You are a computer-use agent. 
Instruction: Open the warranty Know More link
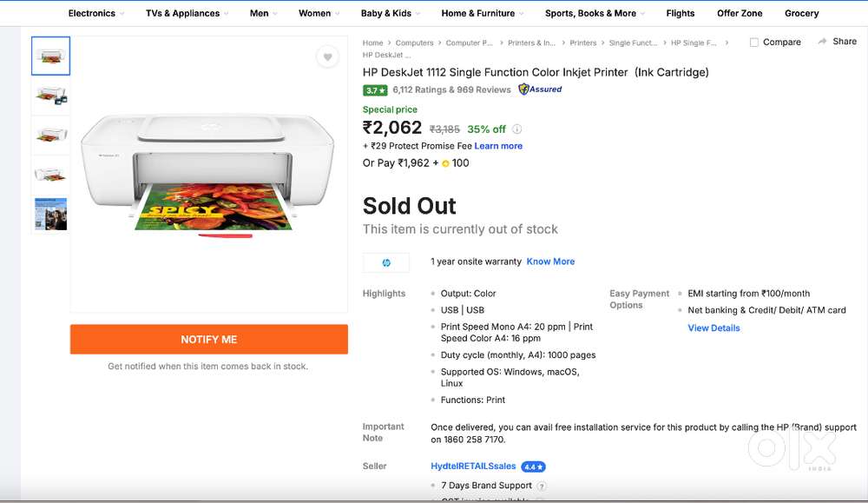[550, 261]
